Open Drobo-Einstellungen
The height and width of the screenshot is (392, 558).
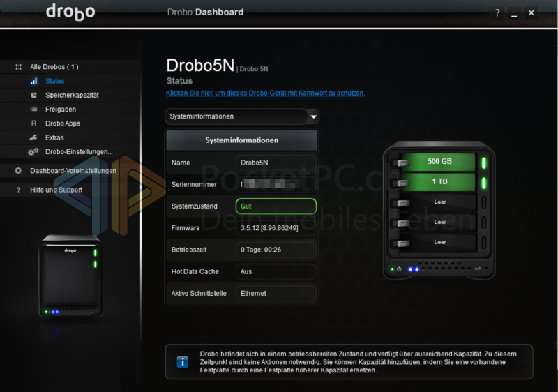79,152
